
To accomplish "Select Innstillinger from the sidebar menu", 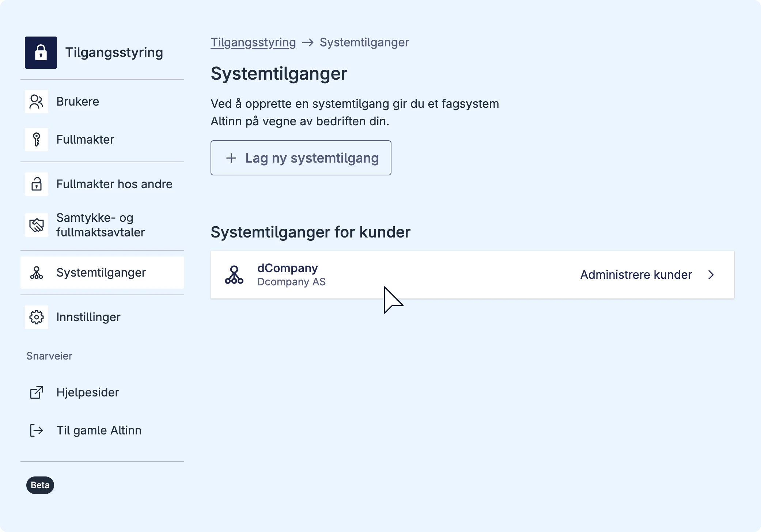I will pyautogui.click(x=88, y=317).
